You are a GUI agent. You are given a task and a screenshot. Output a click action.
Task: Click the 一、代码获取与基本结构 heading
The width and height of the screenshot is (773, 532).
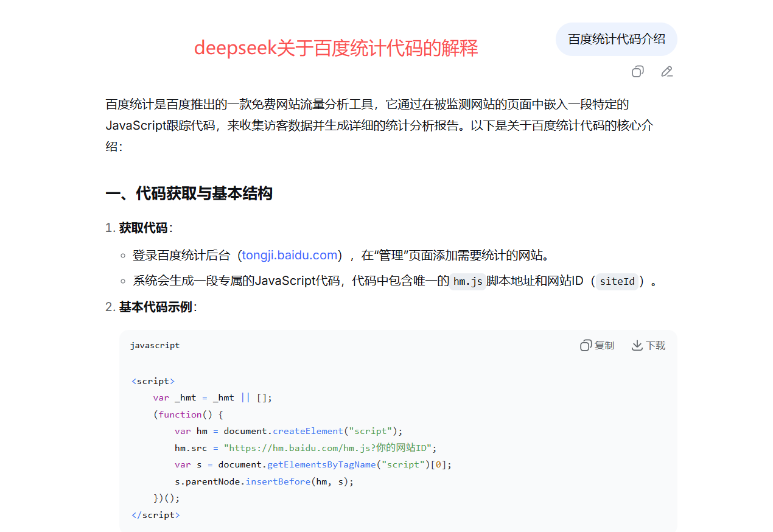189,194
